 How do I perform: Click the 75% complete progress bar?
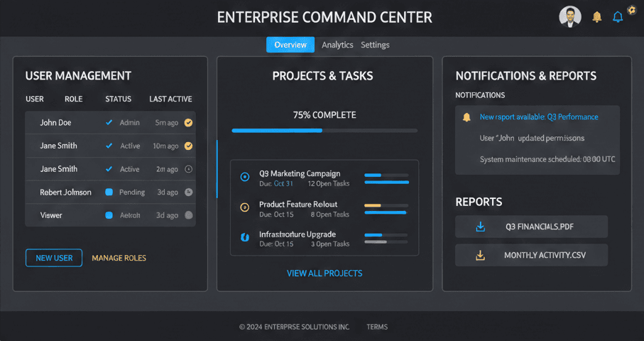(x=324, y=131)
